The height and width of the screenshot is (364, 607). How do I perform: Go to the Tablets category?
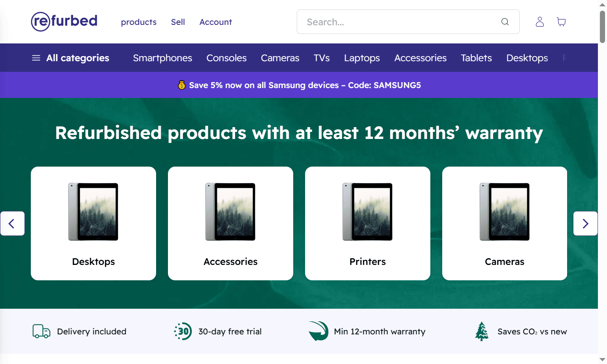point(476,58)
